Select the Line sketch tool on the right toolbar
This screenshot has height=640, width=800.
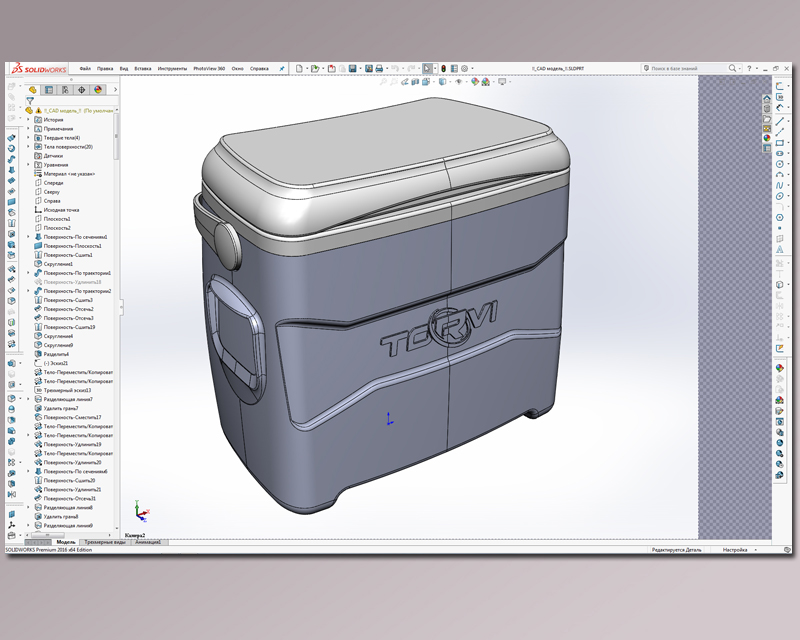coord(780,121)
